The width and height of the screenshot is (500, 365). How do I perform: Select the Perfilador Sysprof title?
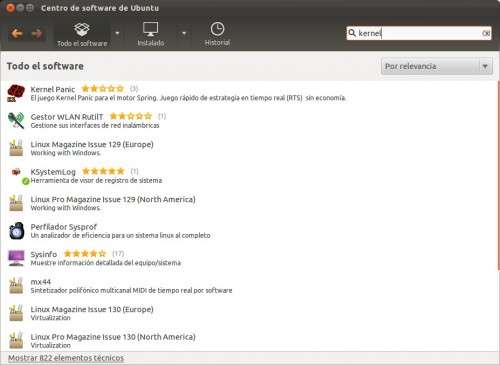click(x=64, y=227)
